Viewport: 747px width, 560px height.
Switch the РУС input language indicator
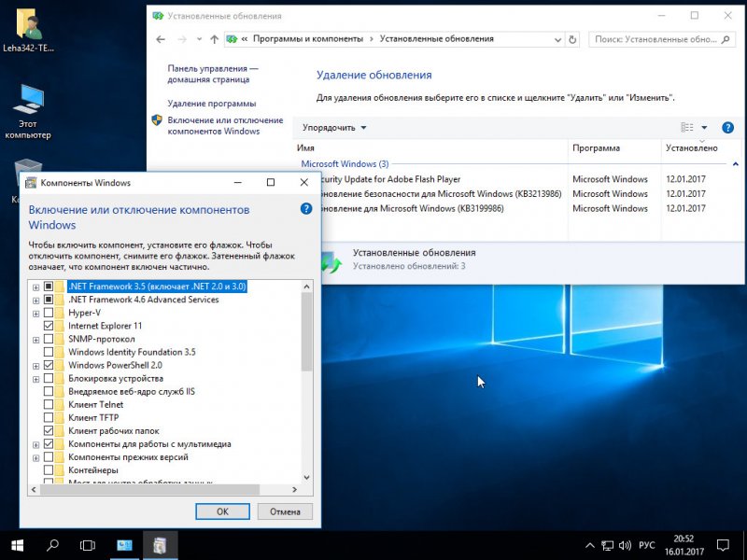point(646,546)
